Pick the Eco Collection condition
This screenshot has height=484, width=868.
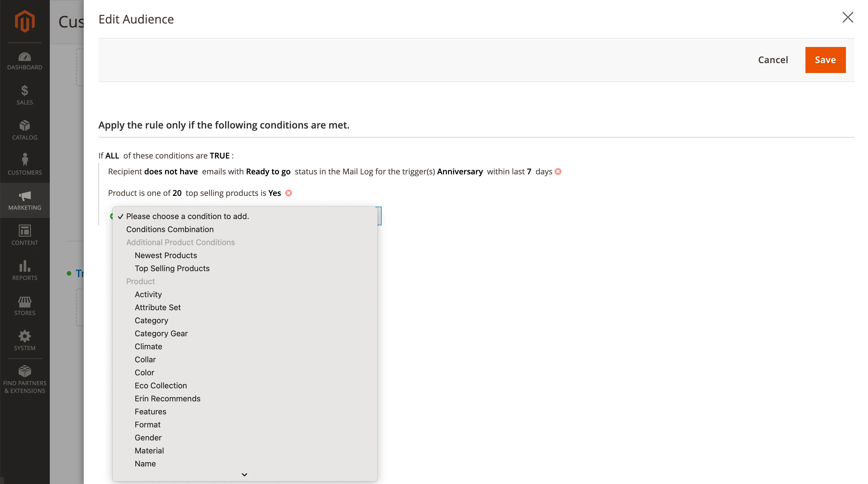point(161,385)
